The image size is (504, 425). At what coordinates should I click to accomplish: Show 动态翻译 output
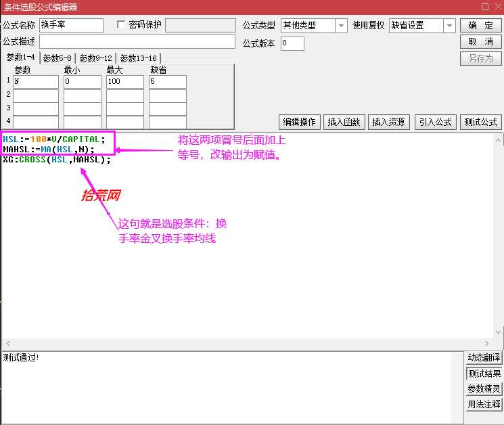click(484, 358)
